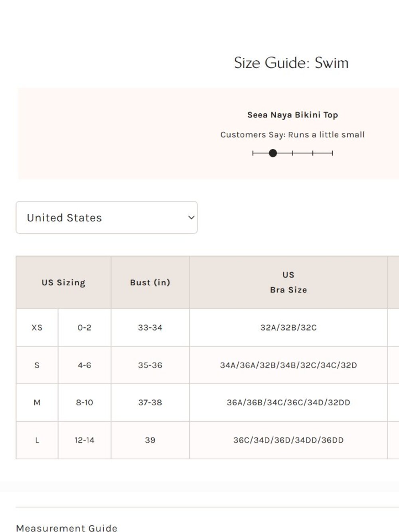Click the 12-14 US size cell
This screenshot has height=532, width=399.
coord(84,440)
